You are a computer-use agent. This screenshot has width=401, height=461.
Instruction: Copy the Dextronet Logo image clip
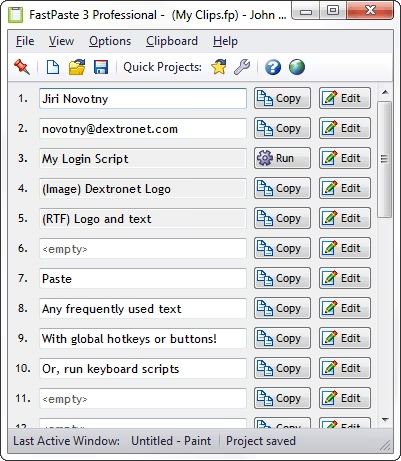click(282, 188)
